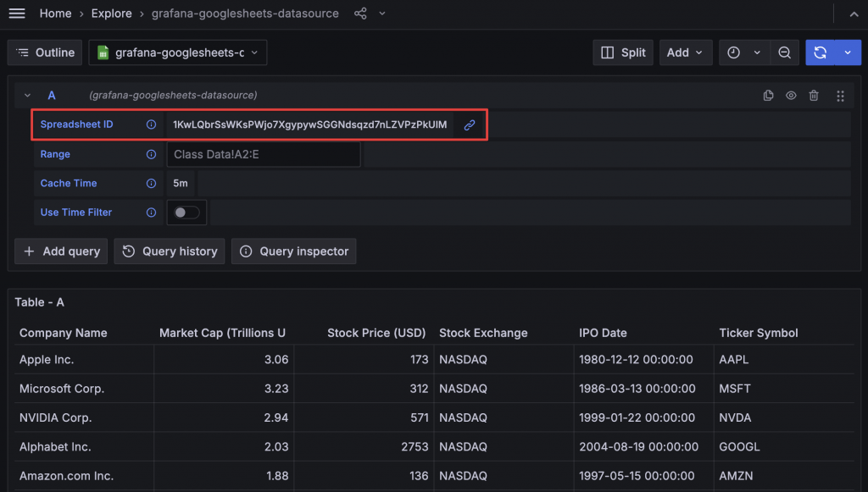The width and height of the screenshot is (868, 492).
Task: Delete query A using the trash icon
Action: point(814,96)
